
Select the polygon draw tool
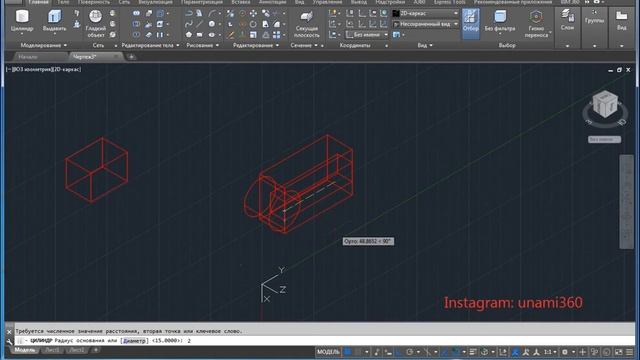tap(189, 35)
